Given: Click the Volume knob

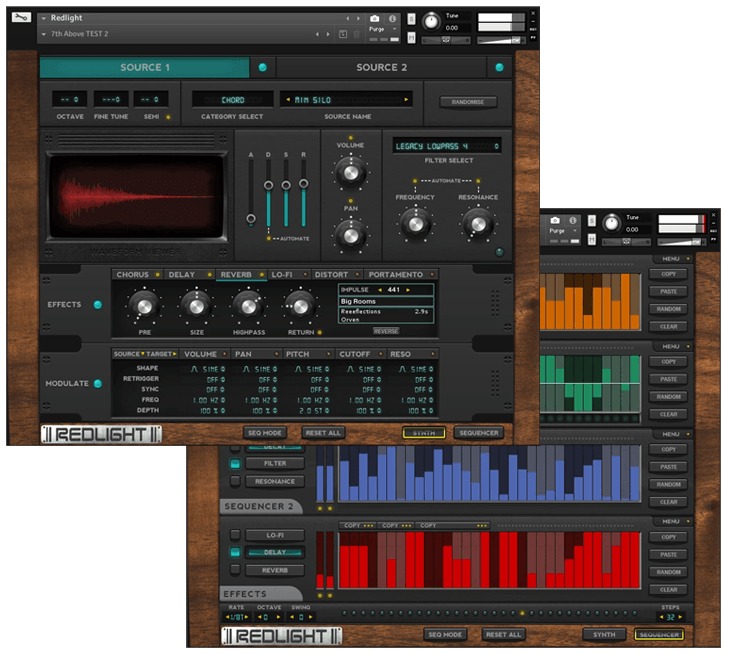Looking at the screenshot, I should 349,172.
